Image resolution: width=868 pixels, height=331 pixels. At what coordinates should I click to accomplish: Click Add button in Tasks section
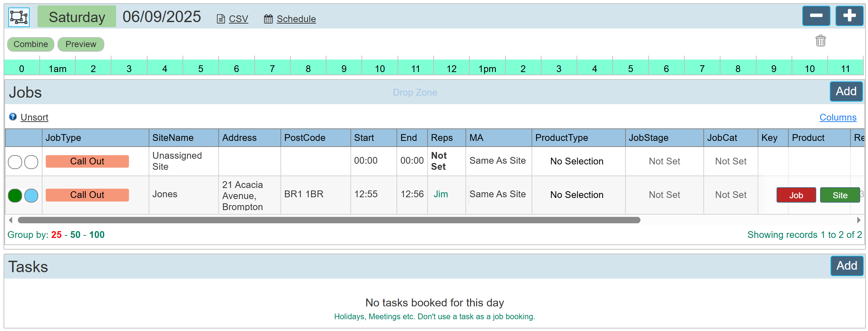847,266
